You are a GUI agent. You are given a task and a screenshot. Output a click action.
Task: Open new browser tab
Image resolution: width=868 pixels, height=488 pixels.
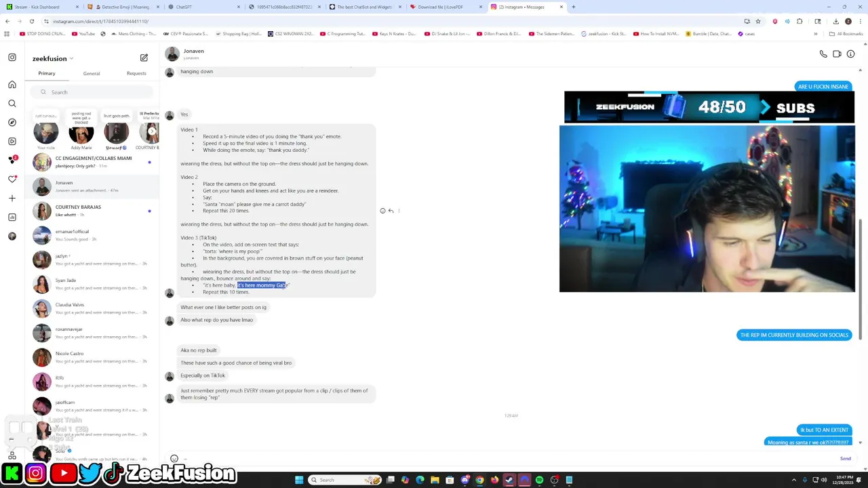573,7
